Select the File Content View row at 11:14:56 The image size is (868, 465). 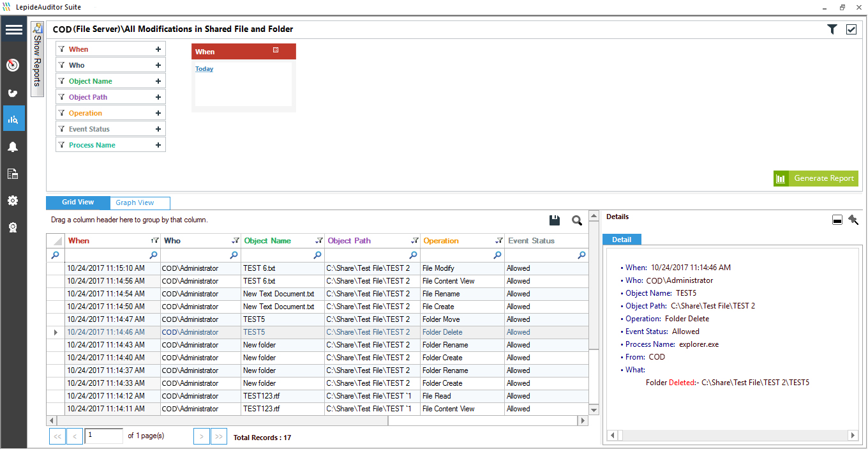(x=317, y=281)
